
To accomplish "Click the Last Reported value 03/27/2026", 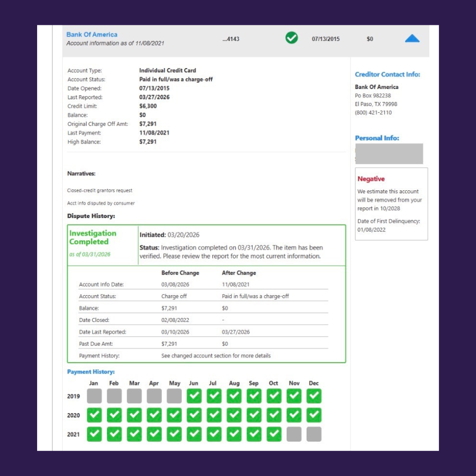I will (x=154, y=97).
